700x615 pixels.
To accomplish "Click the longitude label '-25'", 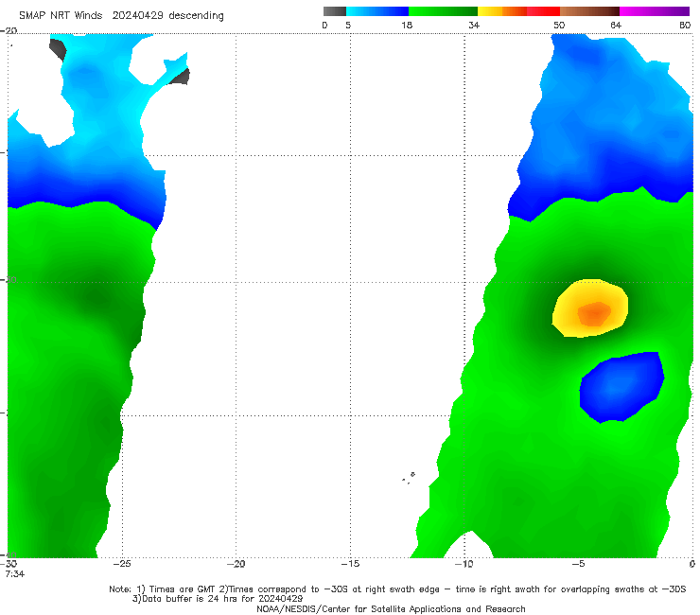I will tap(122, 564).
